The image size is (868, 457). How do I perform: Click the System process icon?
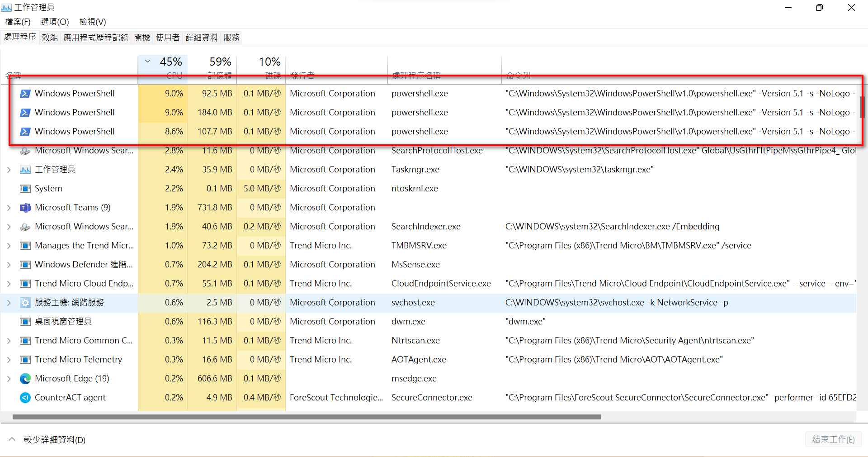pyautogui.click(x=25, y=189)
